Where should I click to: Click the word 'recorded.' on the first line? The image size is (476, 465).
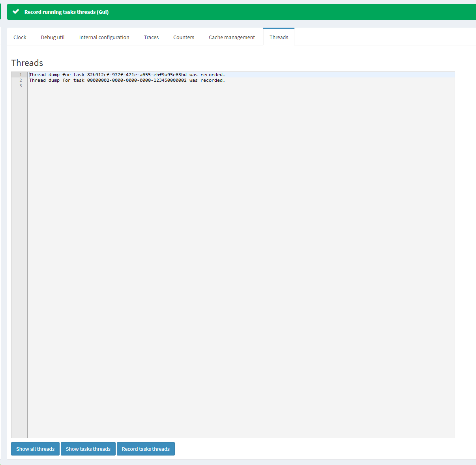[x=212, y=75]
